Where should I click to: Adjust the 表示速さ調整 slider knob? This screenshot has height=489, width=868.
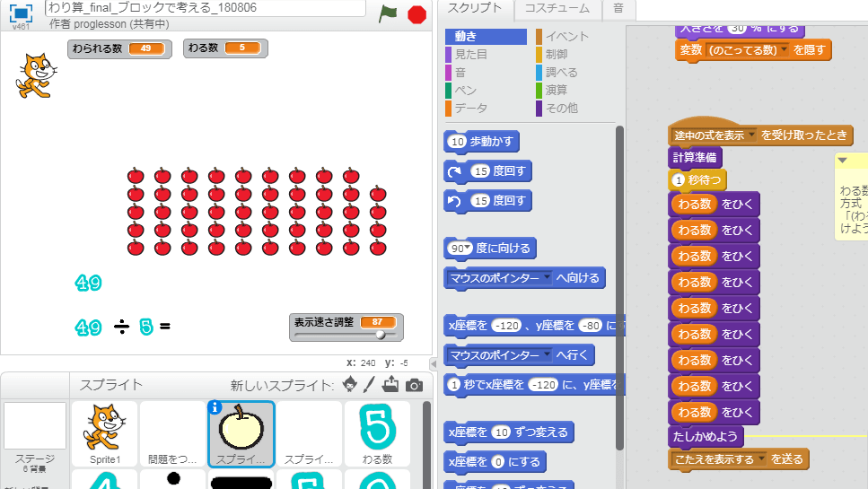pos(381,335)
